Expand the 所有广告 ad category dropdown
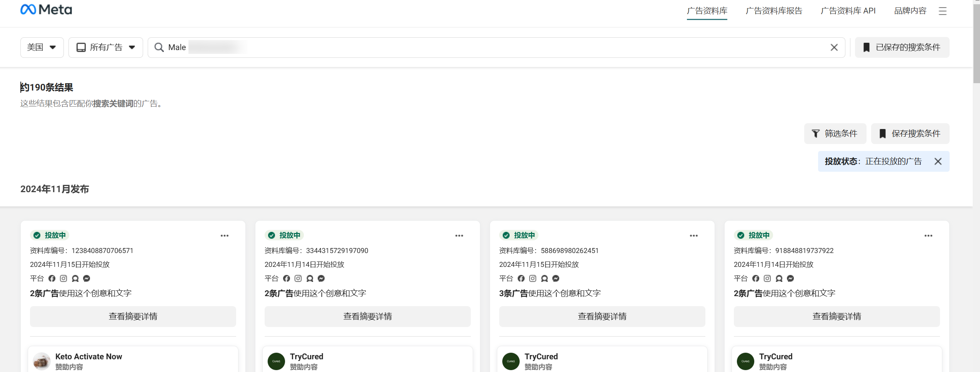Viewport: 980px width, 372px height. pos(106,47)
